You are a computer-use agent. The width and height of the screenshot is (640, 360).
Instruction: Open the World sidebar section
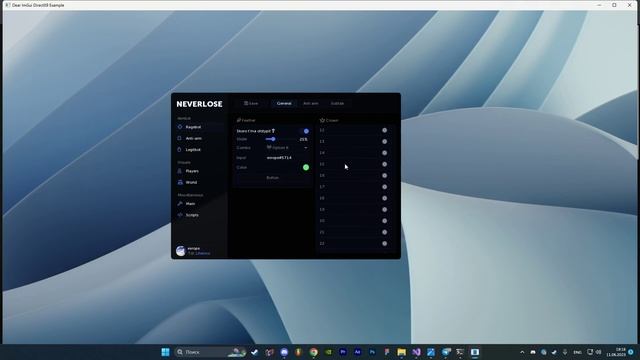pos(199,182)
